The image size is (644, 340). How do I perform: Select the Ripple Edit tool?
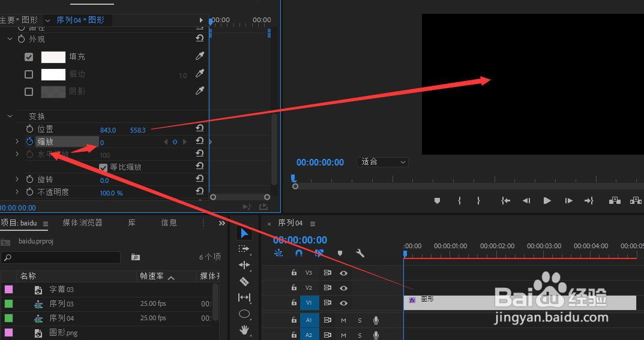pyautogui.click(x=244, y=266)
